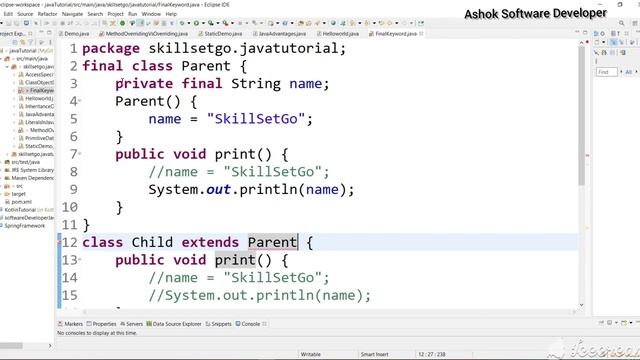The width and height of the screenshot is (640, 360).
Task: Switch to MethodOverridingVsOverriding.java tab
Action: point(144,34)
